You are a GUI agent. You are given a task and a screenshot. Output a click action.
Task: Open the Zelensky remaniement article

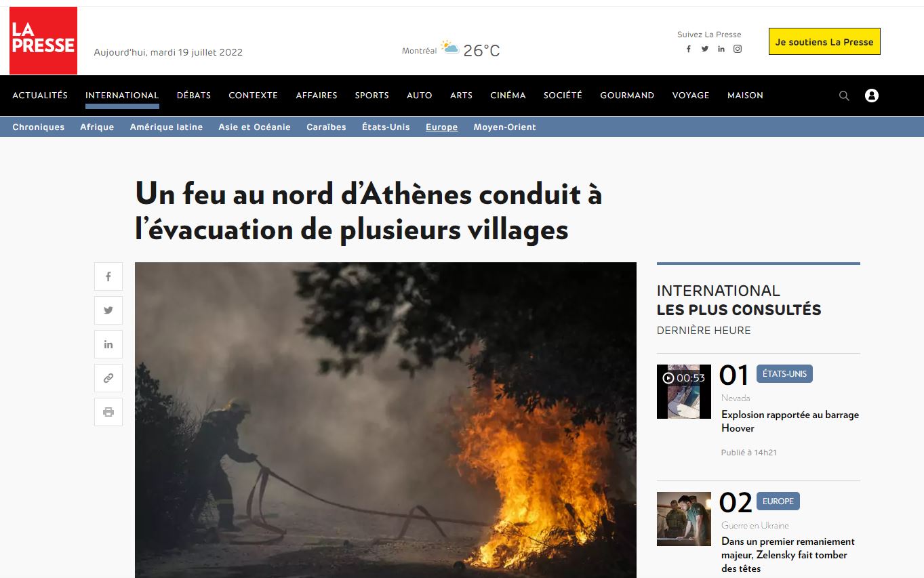pyautogui.click(x=788, y=555)
